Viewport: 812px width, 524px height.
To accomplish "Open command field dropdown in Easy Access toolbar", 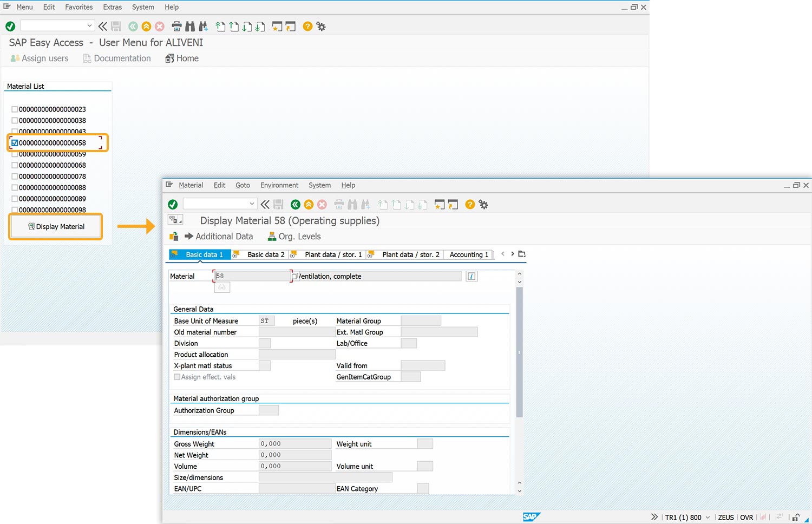I will pyautogui.click(x=89, y=25).
